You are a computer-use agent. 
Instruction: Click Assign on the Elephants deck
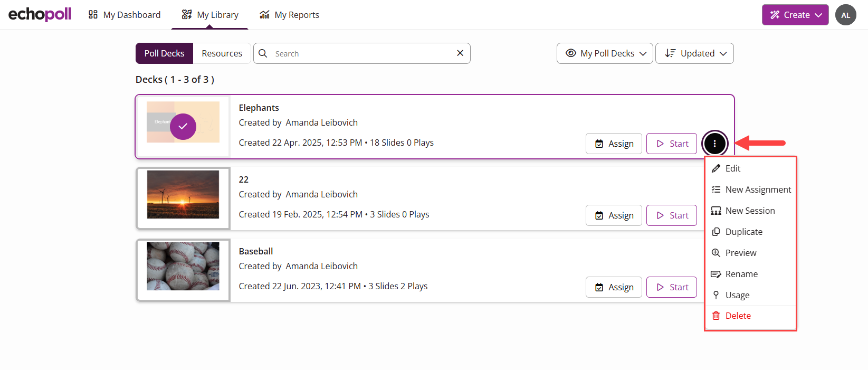614,144
